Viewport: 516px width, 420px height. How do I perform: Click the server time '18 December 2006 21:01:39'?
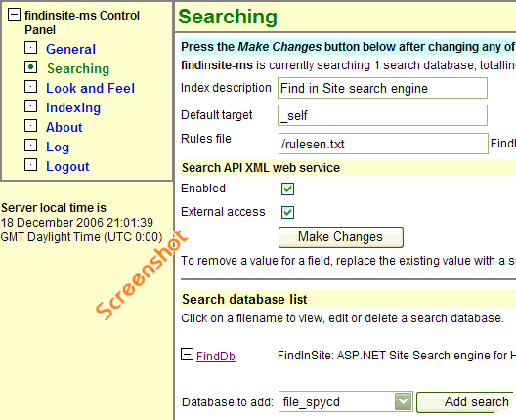[77, 223]
